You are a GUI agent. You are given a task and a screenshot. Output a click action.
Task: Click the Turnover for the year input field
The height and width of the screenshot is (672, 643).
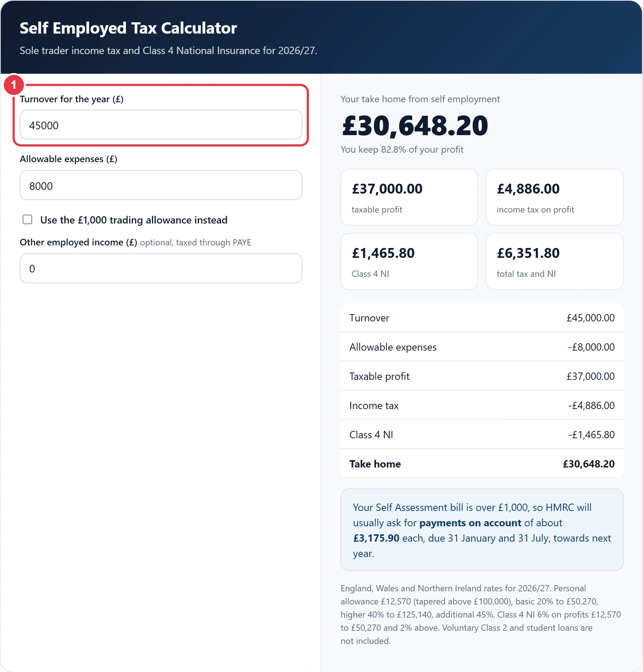pos(161,125)
